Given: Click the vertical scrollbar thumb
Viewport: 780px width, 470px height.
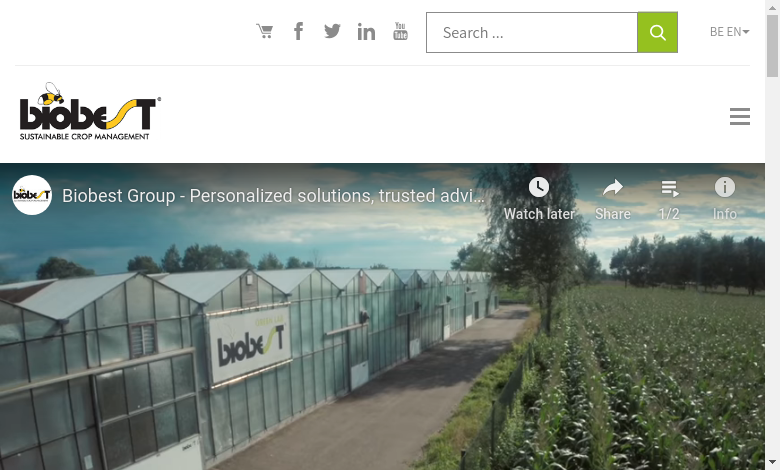Looking at the screenshot, I should 773,46.
